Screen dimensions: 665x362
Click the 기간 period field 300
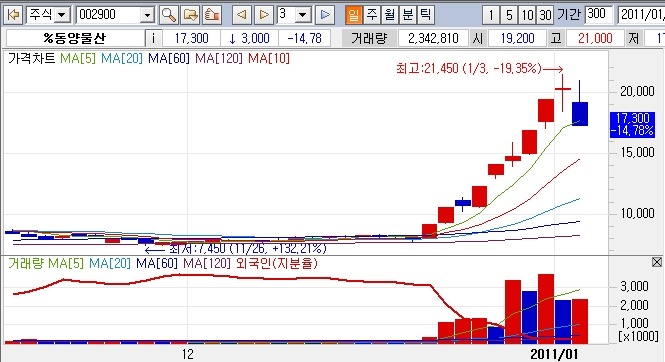[x=599, y=15]
